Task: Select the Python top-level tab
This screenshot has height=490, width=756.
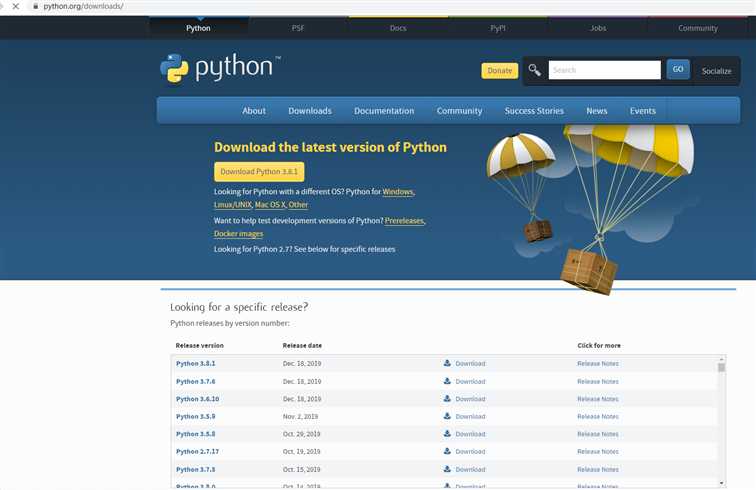Action: click(198, 28)
